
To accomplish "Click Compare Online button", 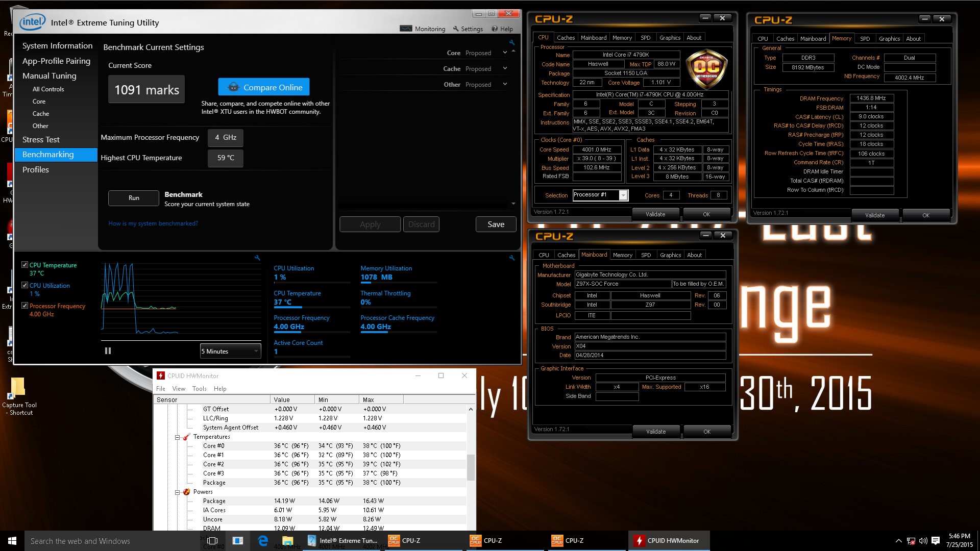I will click(x=264, y=87).
